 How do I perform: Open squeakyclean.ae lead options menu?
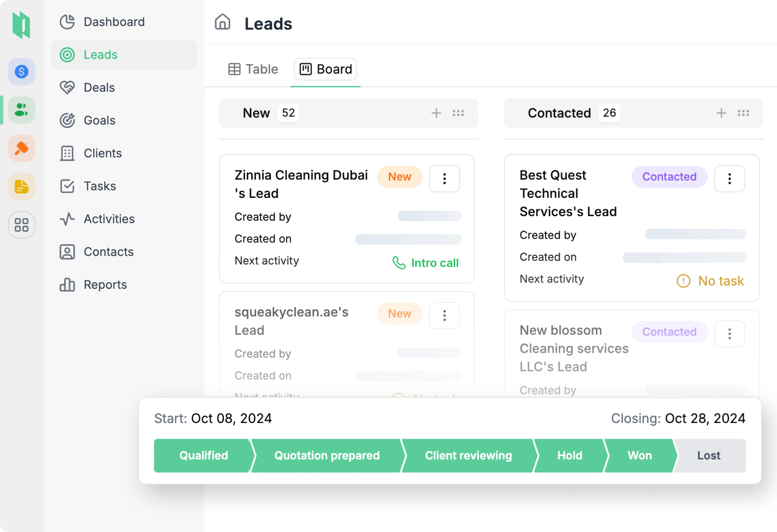tap(444, 315)
